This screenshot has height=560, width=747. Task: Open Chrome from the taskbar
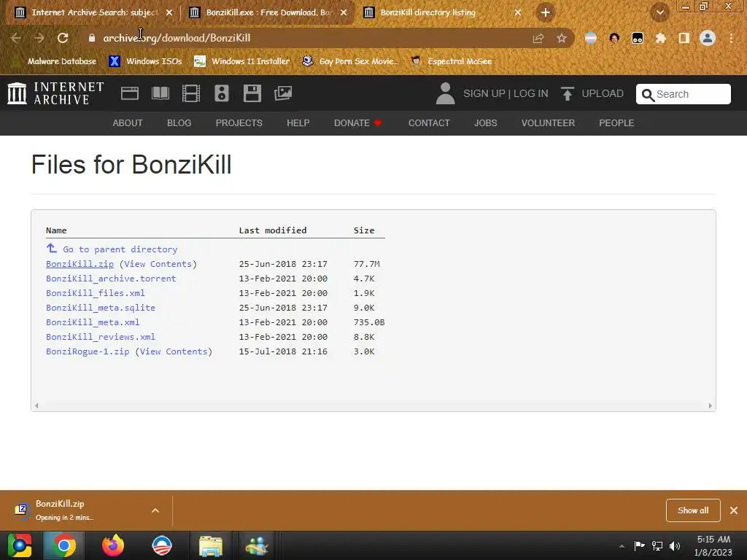64,545
